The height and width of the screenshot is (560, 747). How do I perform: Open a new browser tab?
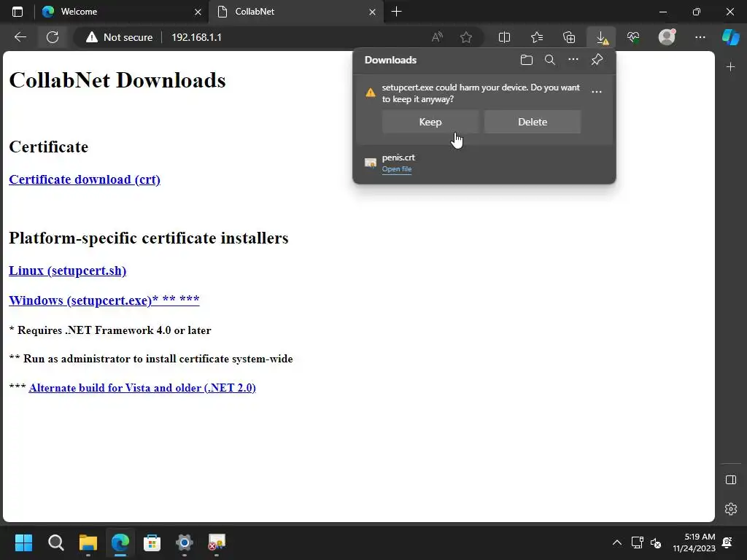tap(396, 12)
